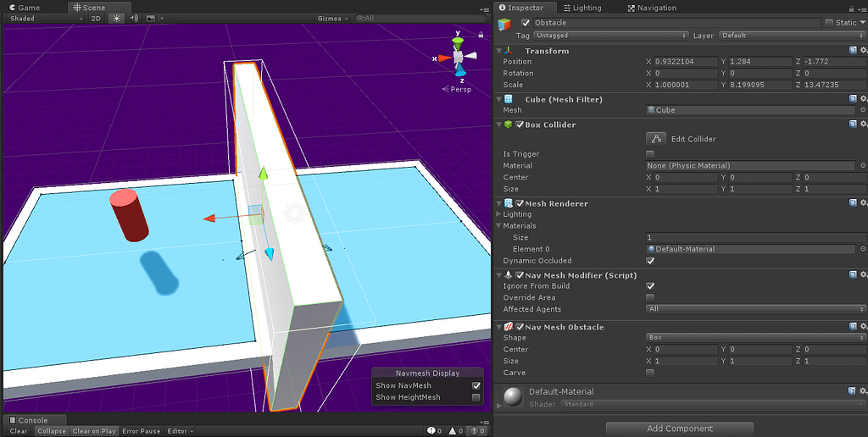Open Nav Mesh Modifier help reference icon

point(853,275)
